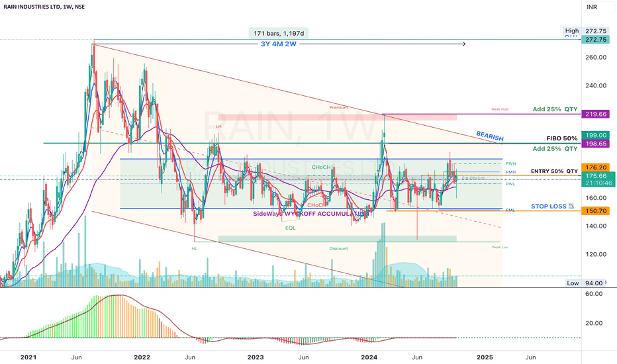Select the 'Discount' zone label

[338, 249]
